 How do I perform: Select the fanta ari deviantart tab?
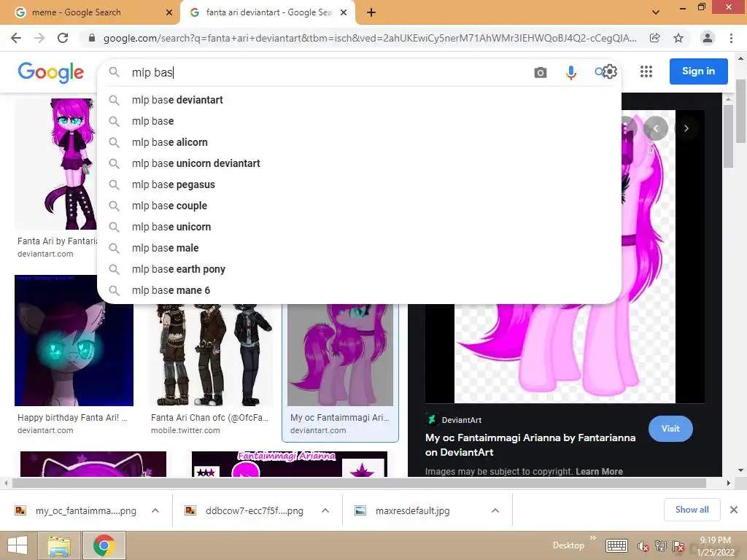(x=267, y=12)
